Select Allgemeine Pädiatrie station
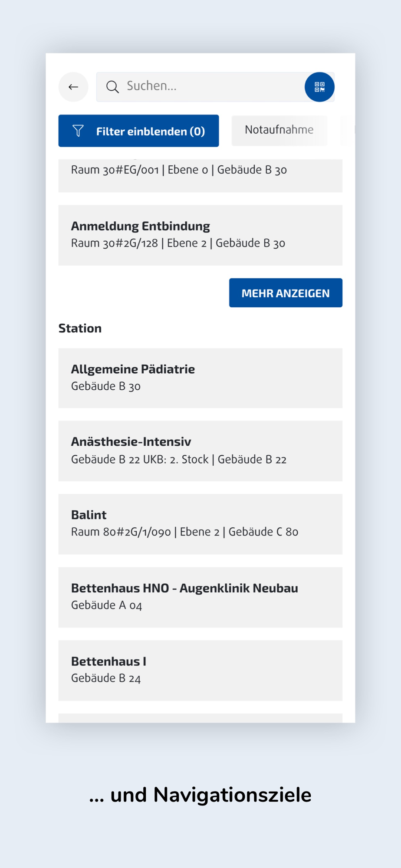 200,378
